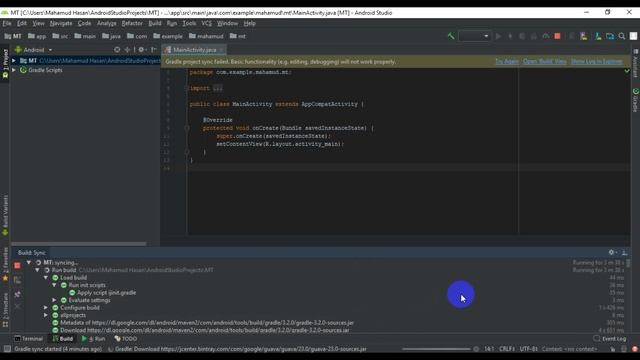Click the app breadcrumb folder
Screen dimensions: 640x360
point(37,36)
